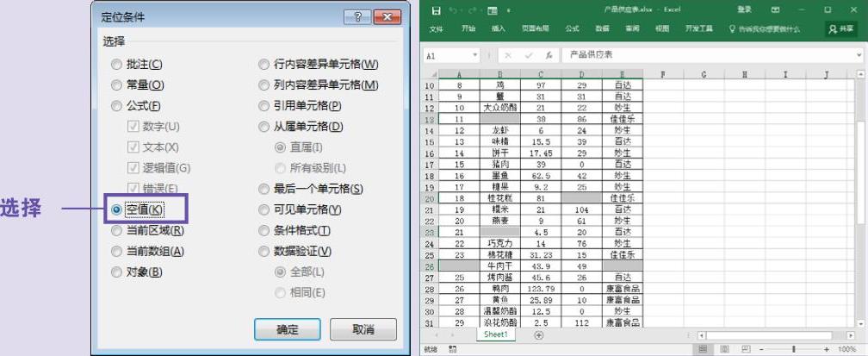Click the zoom slider handle

pos(793,349)
